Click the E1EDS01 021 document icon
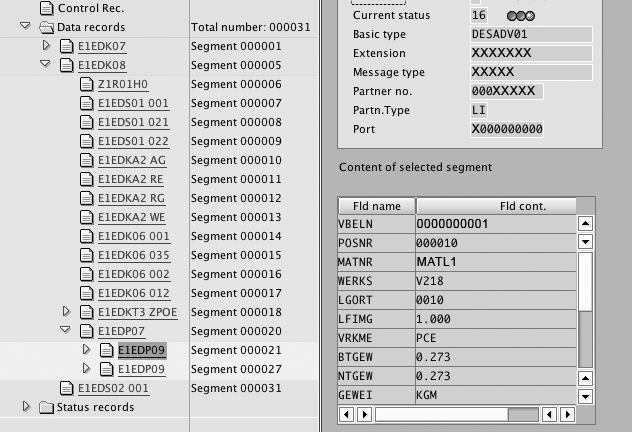 coord(87,122)
